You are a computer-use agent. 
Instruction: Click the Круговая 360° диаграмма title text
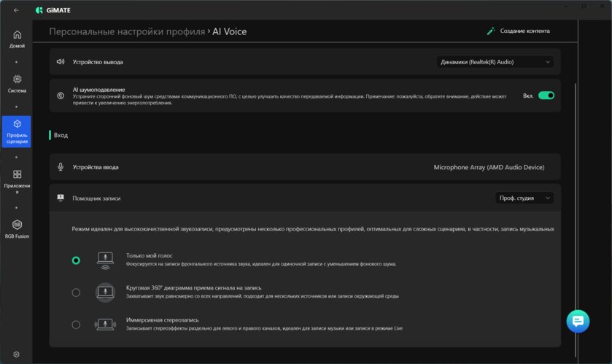[x=193, y=288]
